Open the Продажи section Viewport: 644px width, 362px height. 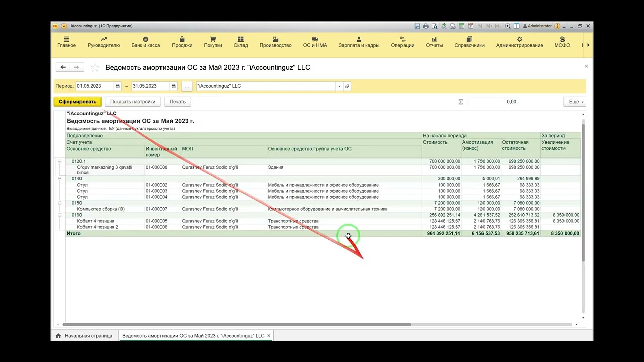(182, 42)
